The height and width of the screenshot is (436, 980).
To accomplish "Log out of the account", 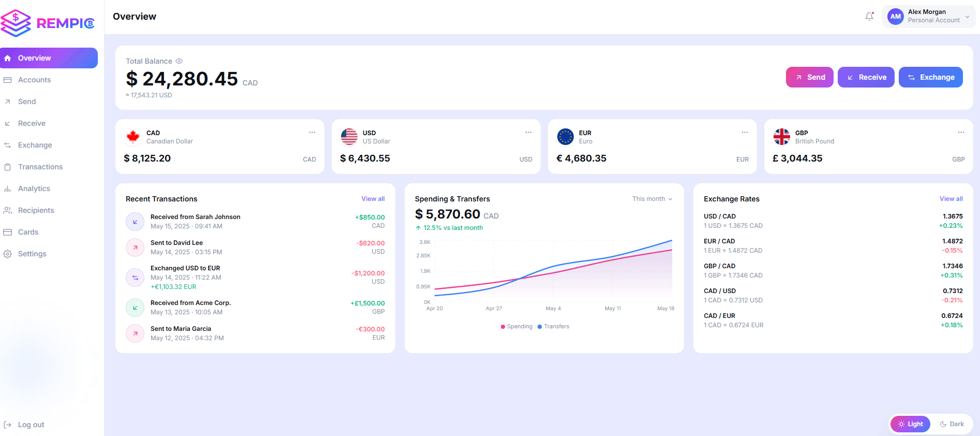I will point(24,425).
